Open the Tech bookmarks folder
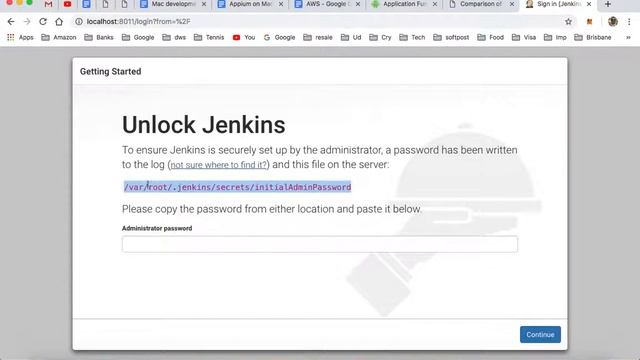Screen dimensions: 640x360 tap(412, 37)
